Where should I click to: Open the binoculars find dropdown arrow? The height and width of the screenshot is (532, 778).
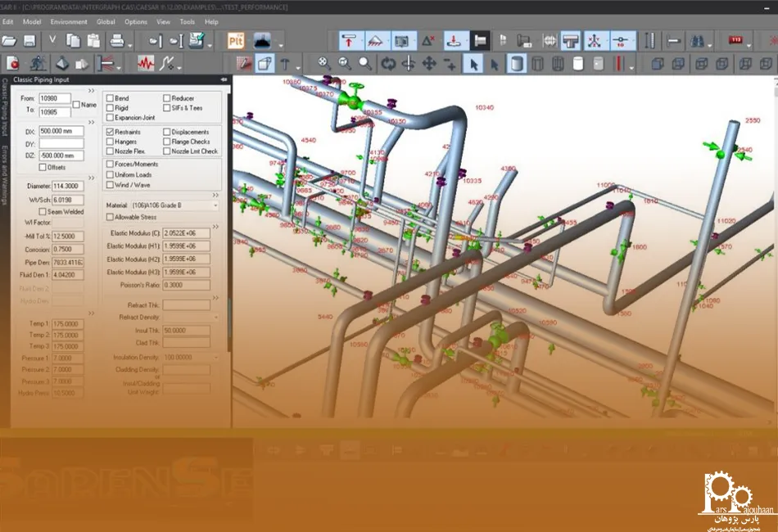point(709,45)
